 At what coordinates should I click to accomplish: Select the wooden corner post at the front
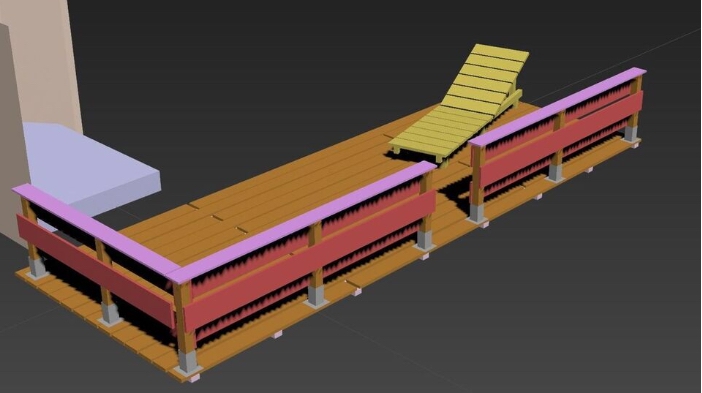(184, 318)
